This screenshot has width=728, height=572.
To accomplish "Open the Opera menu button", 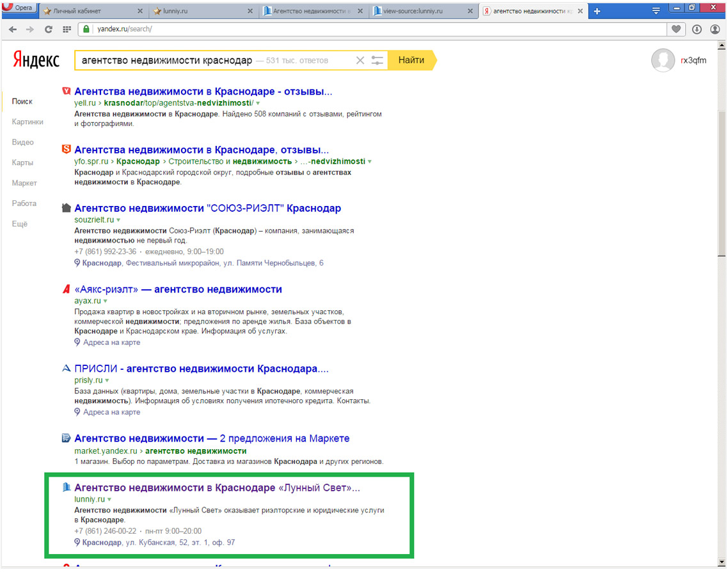I will (x=19, y=7).
